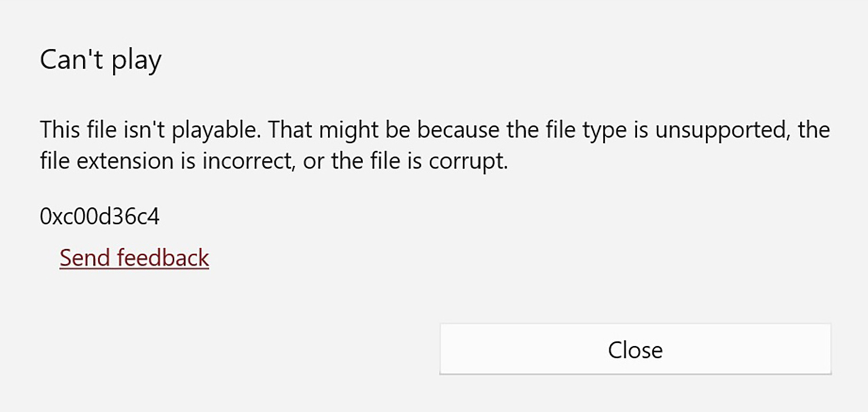Click "or the file is corrupt" text
The height and width of the screenshot is (412, 868).
coord(405,162)
